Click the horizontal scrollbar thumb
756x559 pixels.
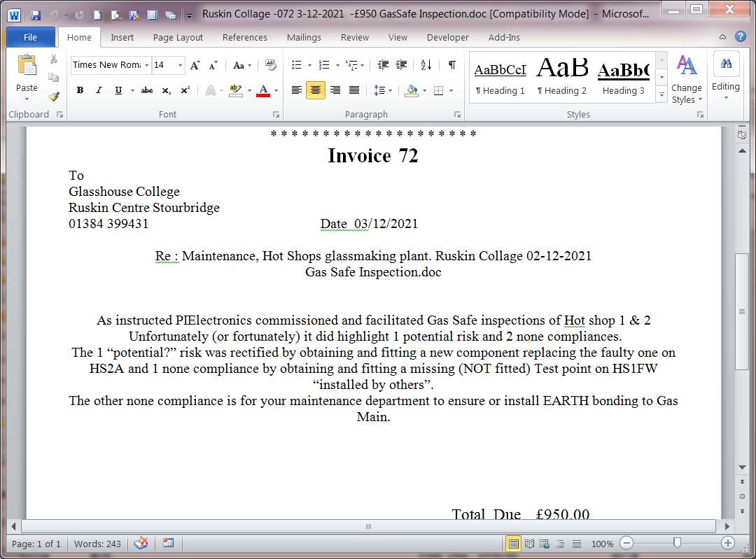(x=368, y=526)
